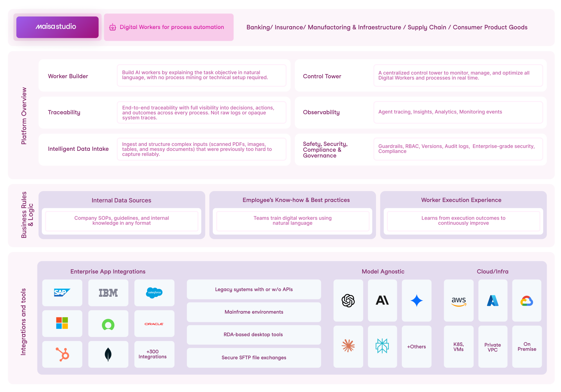Click the SAP logo tile
The width and height of the screenshot is (561, 392).
point(62,292)
